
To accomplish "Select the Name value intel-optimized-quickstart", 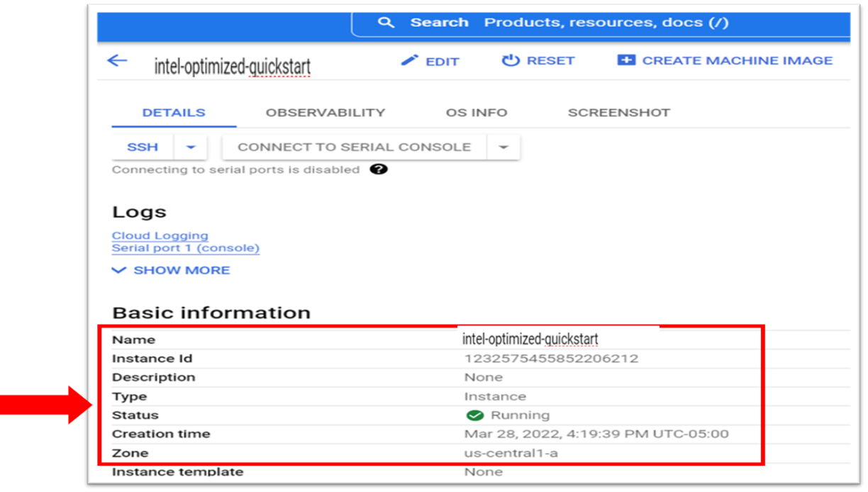I will [x=530, y=339].
